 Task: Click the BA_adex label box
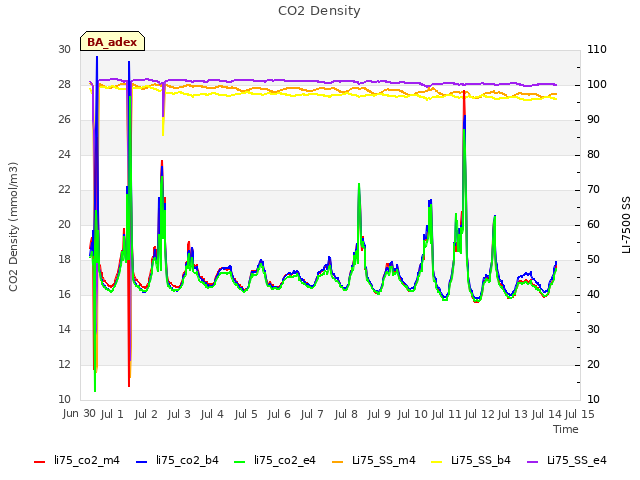(x=112, y=41)
